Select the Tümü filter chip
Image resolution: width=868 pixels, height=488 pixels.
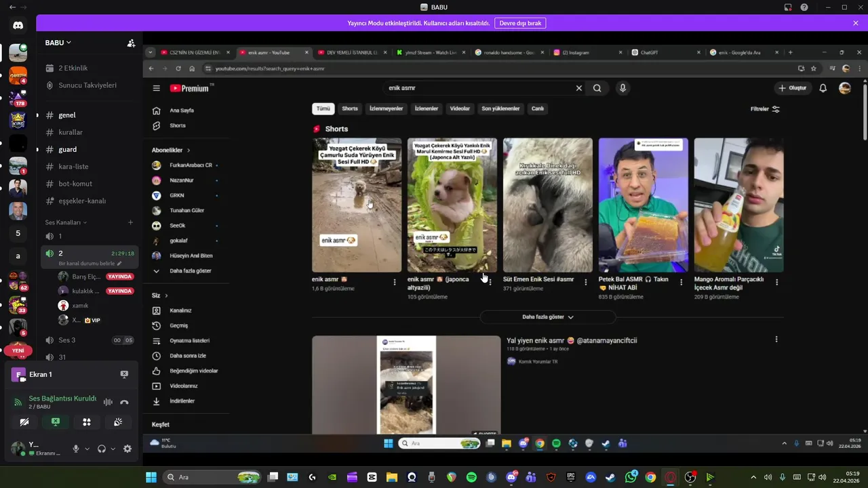(x=323, y=108)
